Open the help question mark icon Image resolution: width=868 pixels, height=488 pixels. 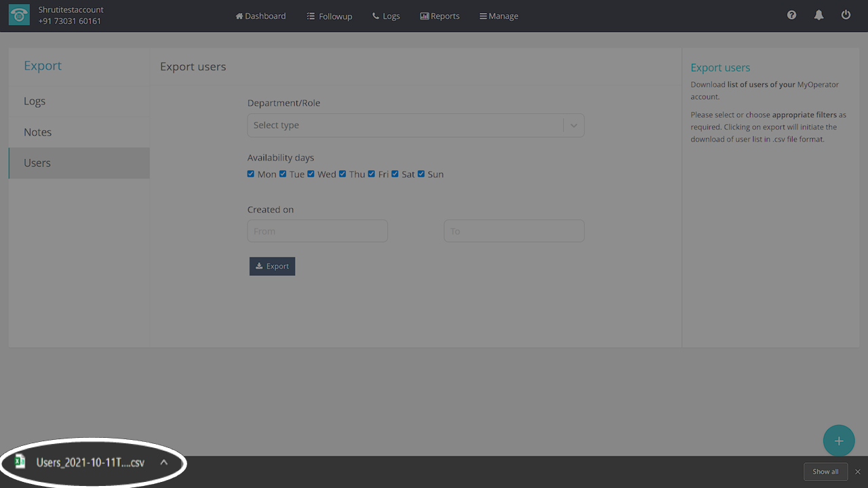click(791, 16)
